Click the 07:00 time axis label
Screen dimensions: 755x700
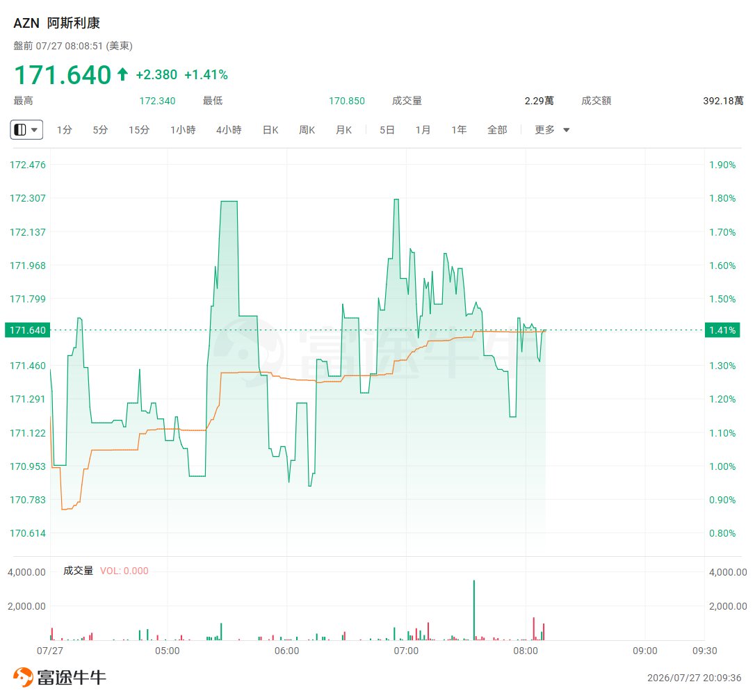click(x=407, y=651)
